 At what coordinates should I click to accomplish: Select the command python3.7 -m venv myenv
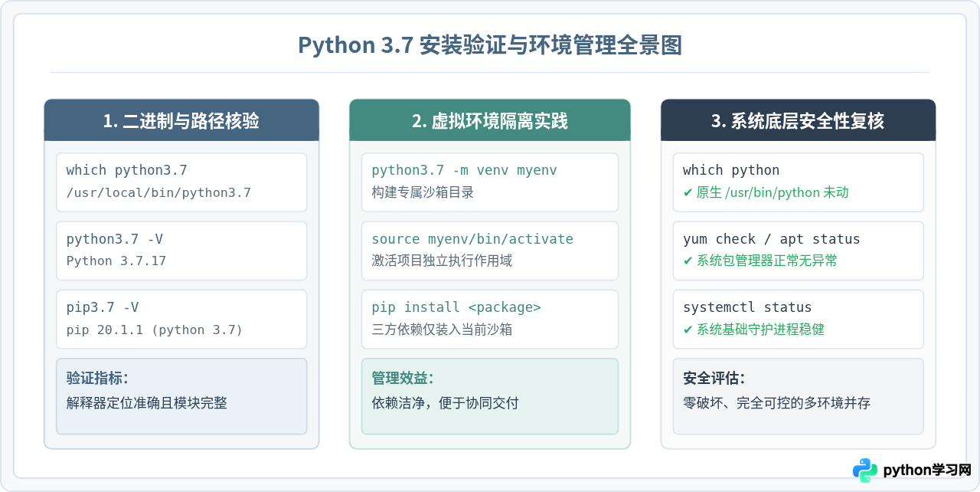point(465,170)
